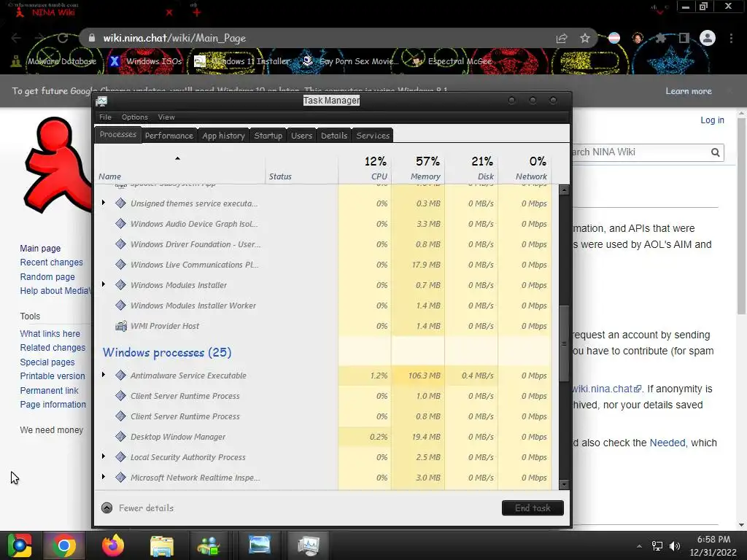
Task: Expand the Windows Modules Installer process
Action: (x=104, y=284)
